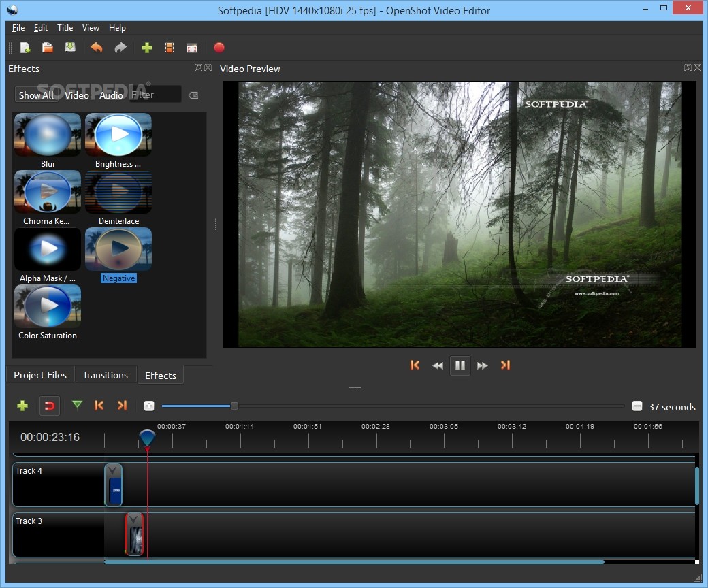Switch to the Project Files tab
The image size is (708, 588).
coord(40,375)
